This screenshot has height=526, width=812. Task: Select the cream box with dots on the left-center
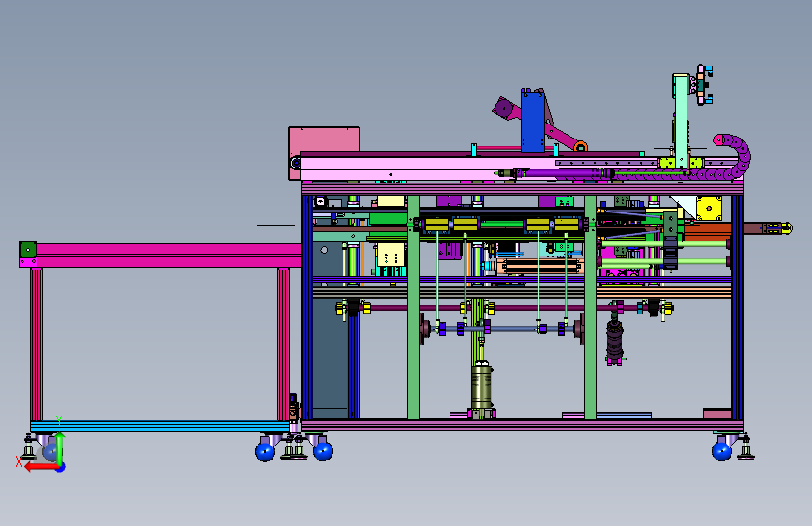[391, 255]
